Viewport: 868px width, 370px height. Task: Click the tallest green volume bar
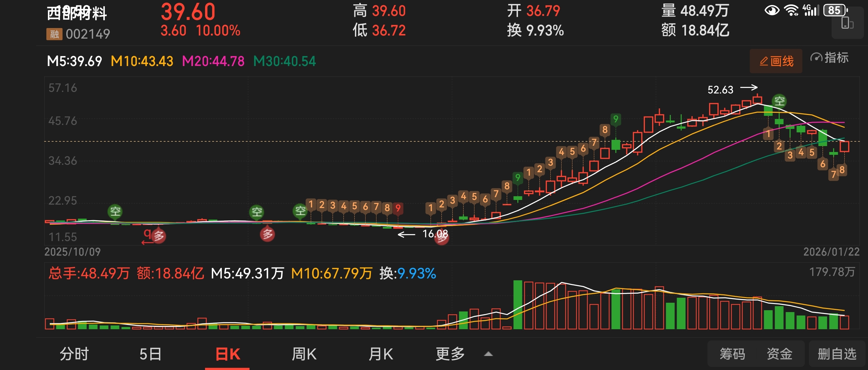click(x=518, y=304)
